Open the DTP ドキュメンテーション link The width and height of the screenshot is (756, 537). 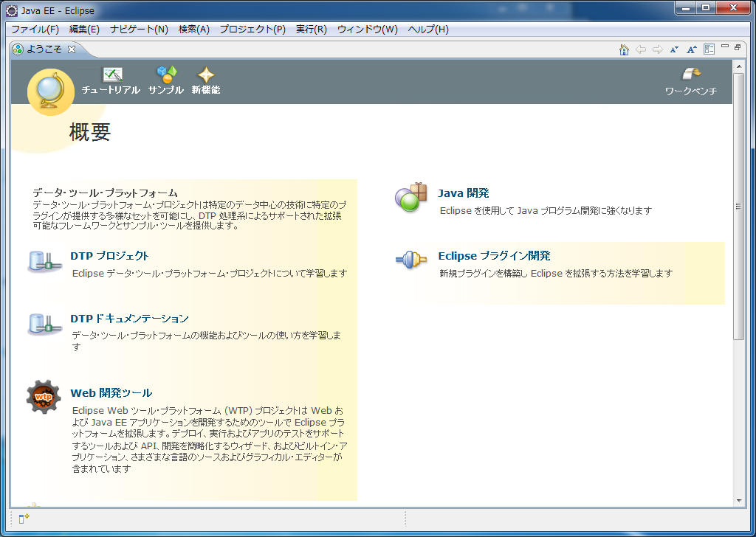click(129, 319)
